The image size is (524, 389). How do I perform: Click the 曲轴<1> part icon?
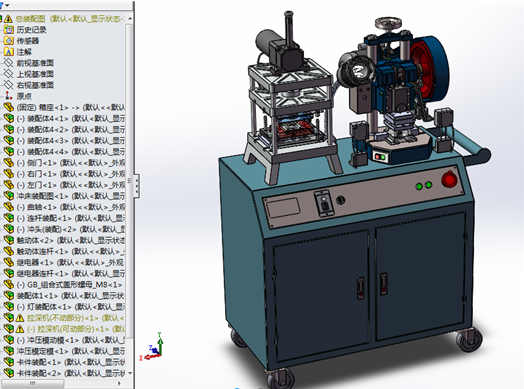(9, 207)
